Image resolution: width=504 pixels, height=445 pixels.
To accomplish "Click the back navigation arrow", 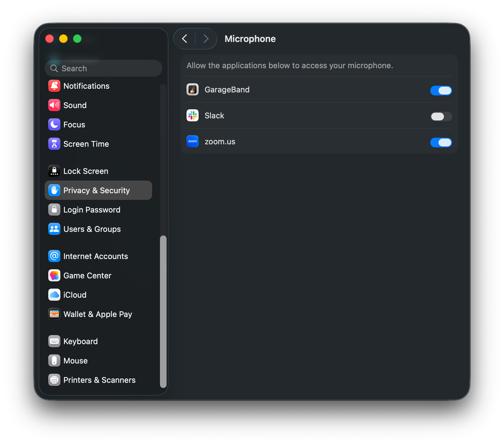I will pos(185,39).
